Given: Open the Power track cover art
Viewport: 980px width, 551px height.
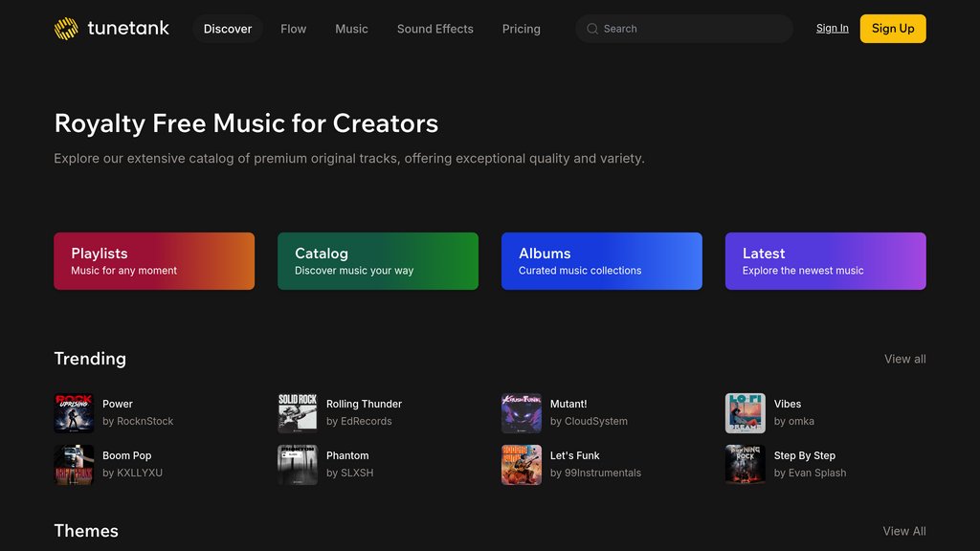Looking at the screenshot, I should pos(74,413).
